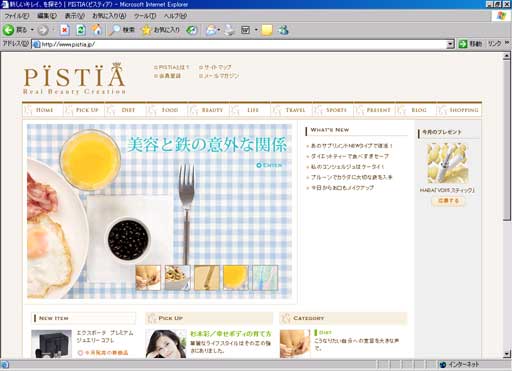Expand the Back button history arrow
This screenshot has width=512, height=371.
click(32, 30)
